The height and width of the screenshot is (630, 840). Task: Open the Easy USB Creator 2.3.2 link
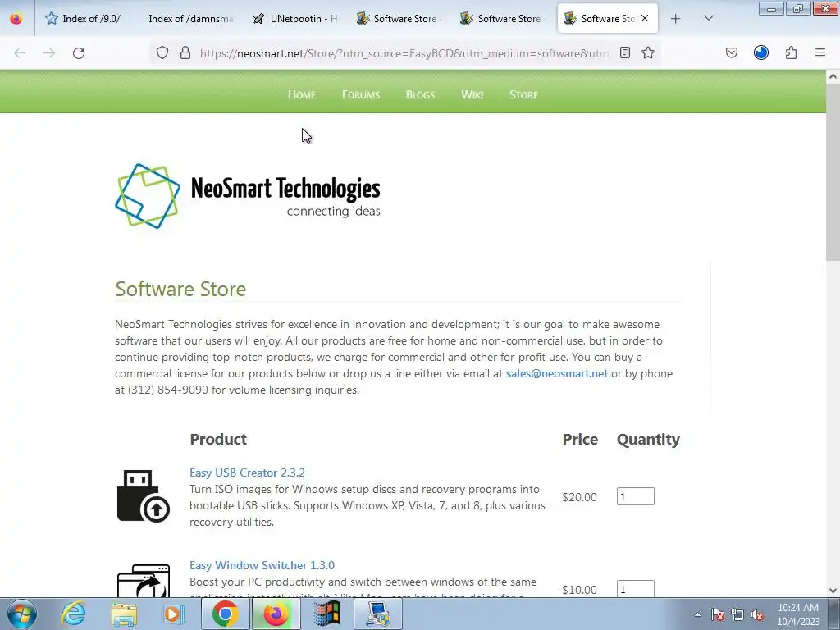[x=247, y=472]
